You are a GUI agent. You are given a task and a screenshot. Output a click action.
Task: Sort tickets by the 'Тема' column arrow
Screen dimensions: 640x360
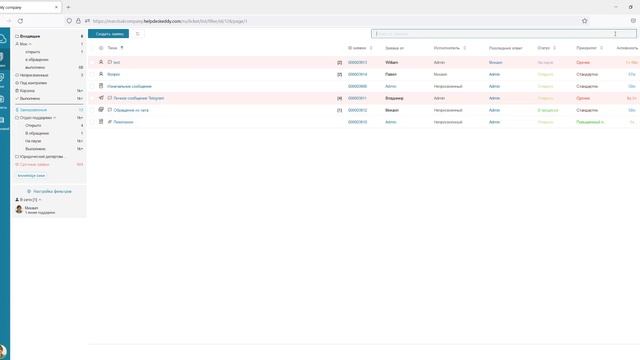click(122, 48)
